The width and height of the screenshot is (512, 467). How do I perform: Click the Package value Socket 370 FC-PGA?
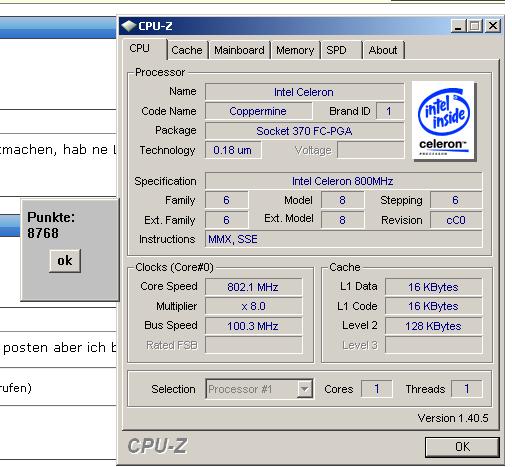304,131
